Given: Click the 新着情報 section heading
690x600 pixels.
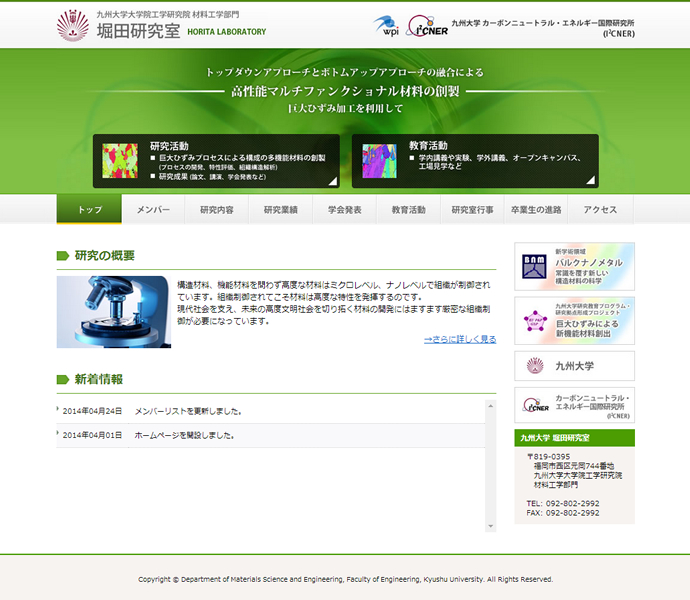Looking at the screenshot, I should click(99, 379).
